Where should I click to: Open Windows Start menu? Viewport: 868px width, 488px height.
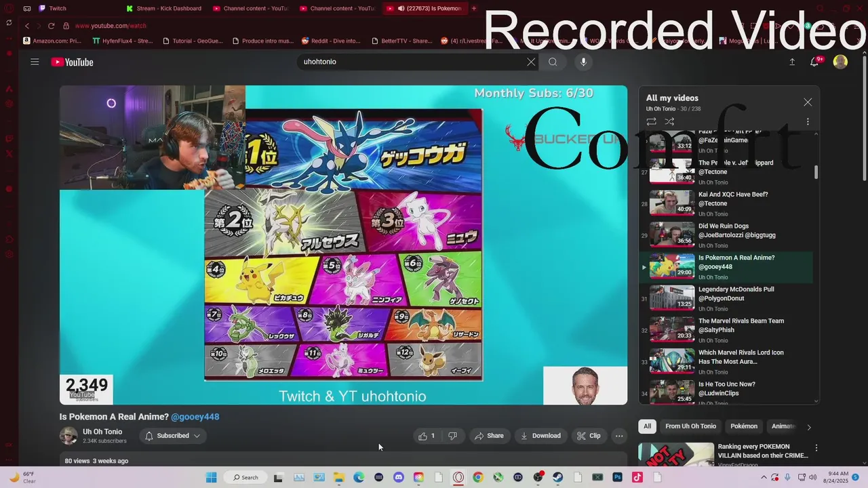(x=211, y=477)
